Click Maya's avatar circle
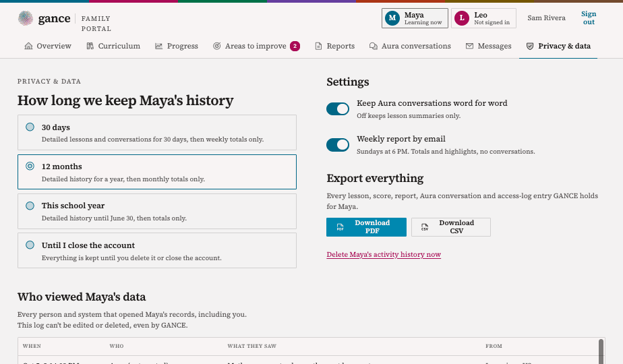The height and width of the screenshot is (364, 623). click(392, 18)
